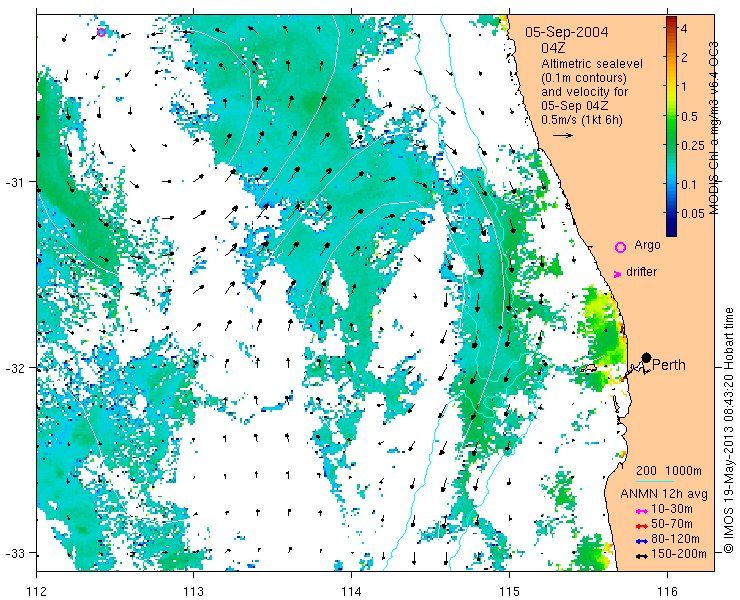Click the longitude axis label 116
Image resolution: width=740 pixels, height=600 pixels.
667,591
